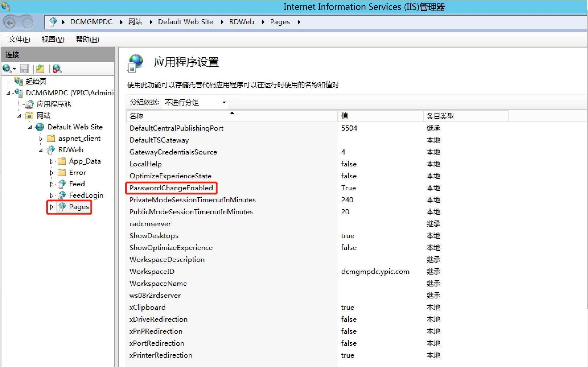
Task: Open the 视图(V) menu
Action: pos(53,39)
